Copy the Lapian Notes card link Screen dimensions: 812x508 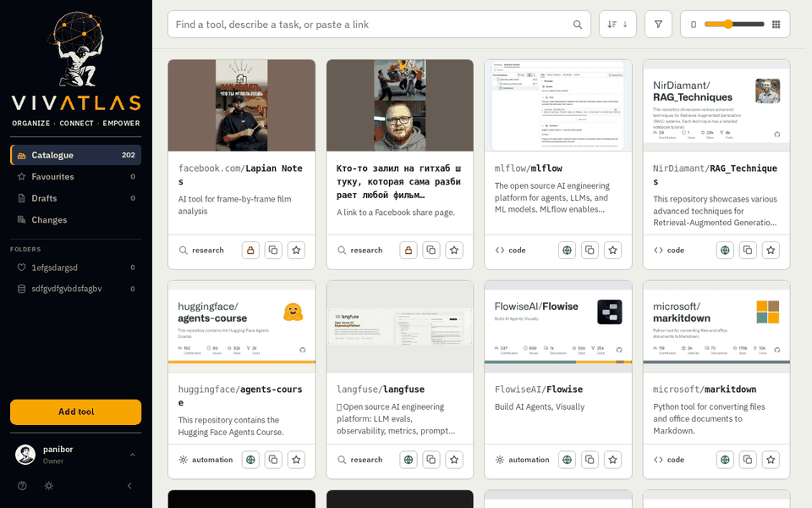click(273, 250)
